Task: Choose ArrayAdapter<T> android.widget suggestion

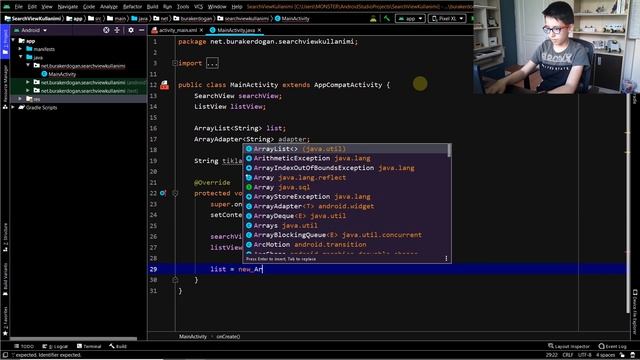Action: [346, 206]
